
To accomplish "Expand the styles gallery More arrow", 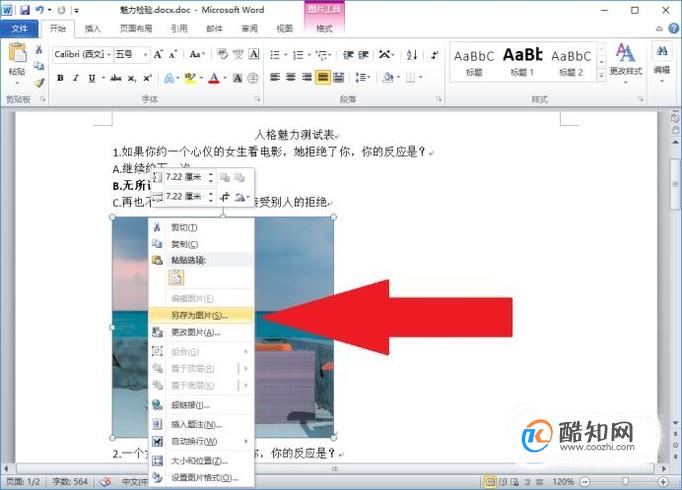I will coord(601,75).
